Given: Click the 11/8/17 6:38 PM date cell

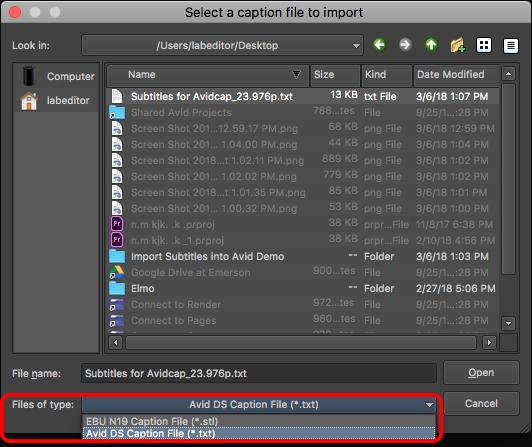Looking at the screenshot, I should (454, 224).
